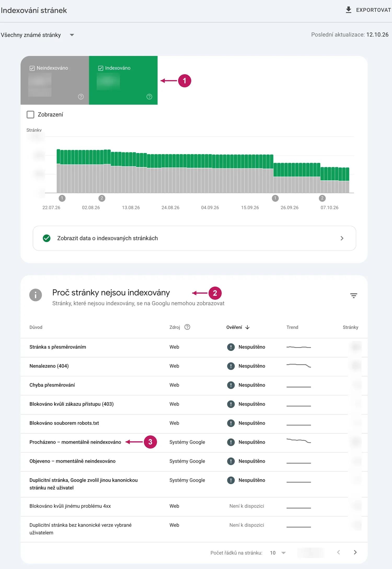Toggle the Indexováno checkbox
Screen dimensions: 392x569
click(x=101, y=68)
